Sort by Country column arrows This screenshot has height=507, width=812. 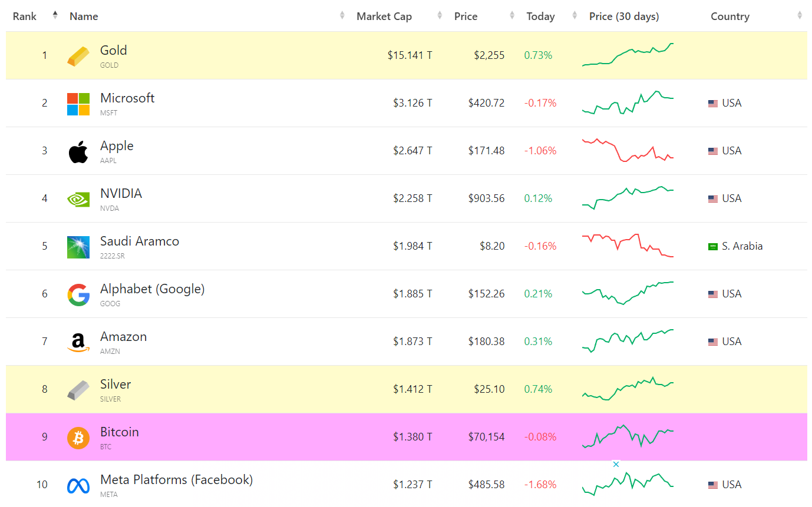point(800,16)
